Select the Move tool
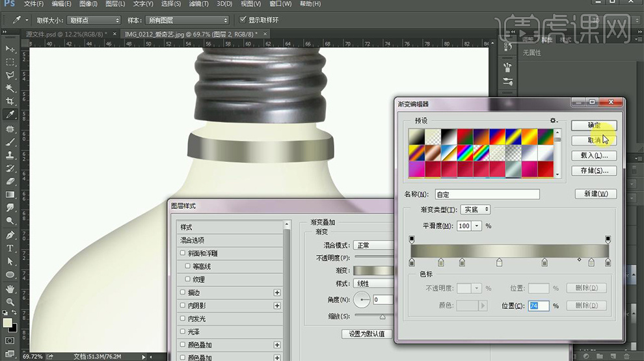 (x=10, y=49)
